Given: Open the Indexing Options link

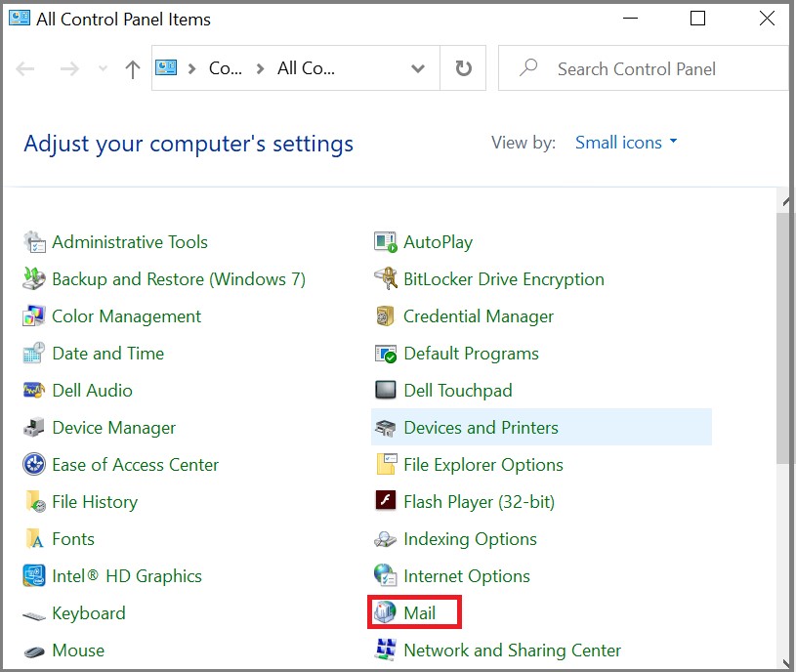Looking at the screenshot, I should click(470, 539).
